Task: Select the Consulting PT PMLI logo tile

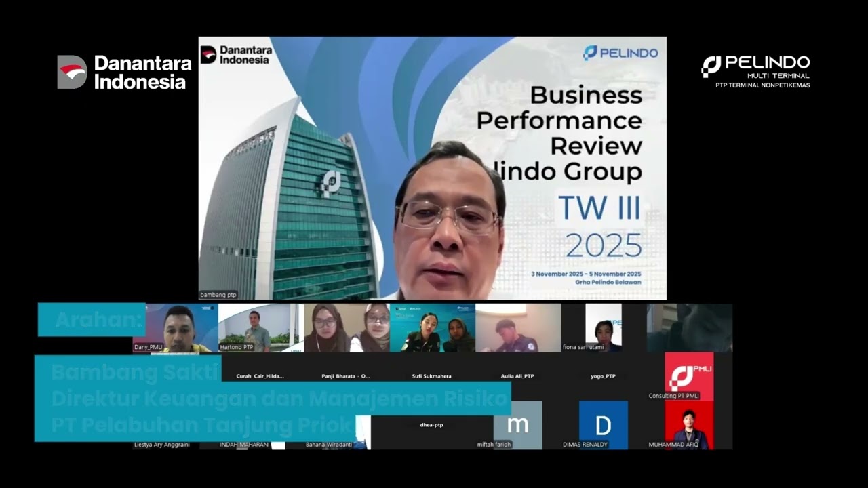Action: pos(689,376)
